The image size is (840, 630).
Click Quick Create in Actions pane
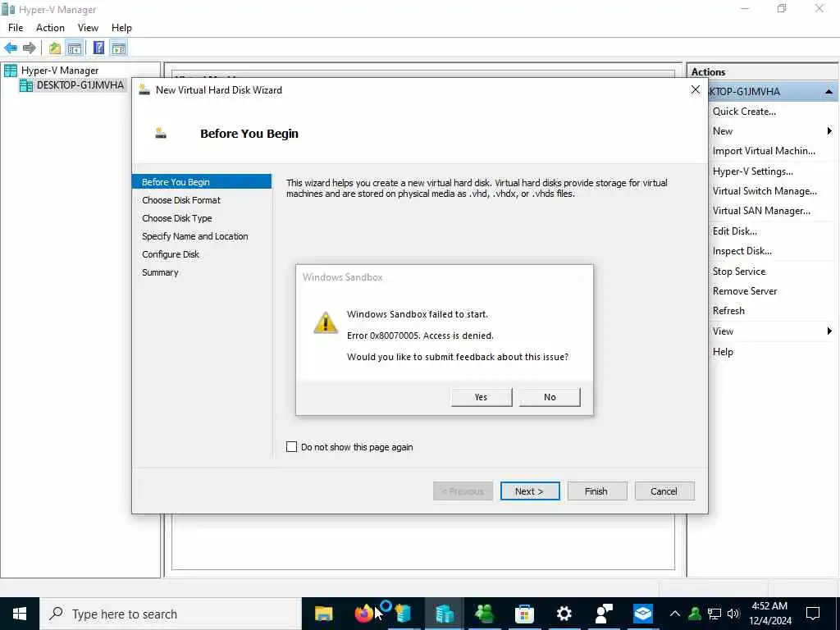[744, 112]
